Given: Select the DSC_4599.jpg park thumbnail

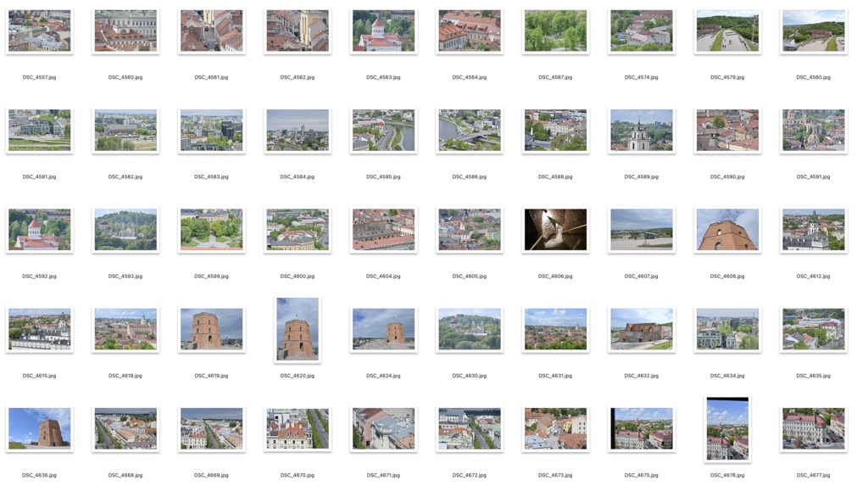Looking at the screenshot, I should point(211,229).
